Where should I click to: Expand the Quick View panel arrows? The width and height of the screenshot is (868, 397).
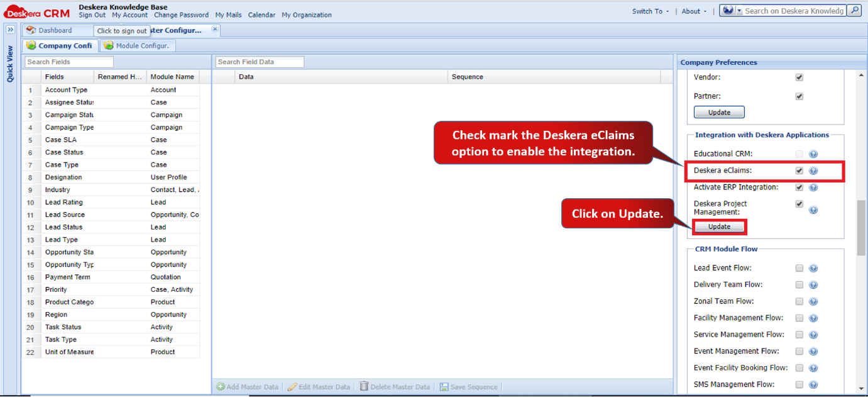coord(10,30)
